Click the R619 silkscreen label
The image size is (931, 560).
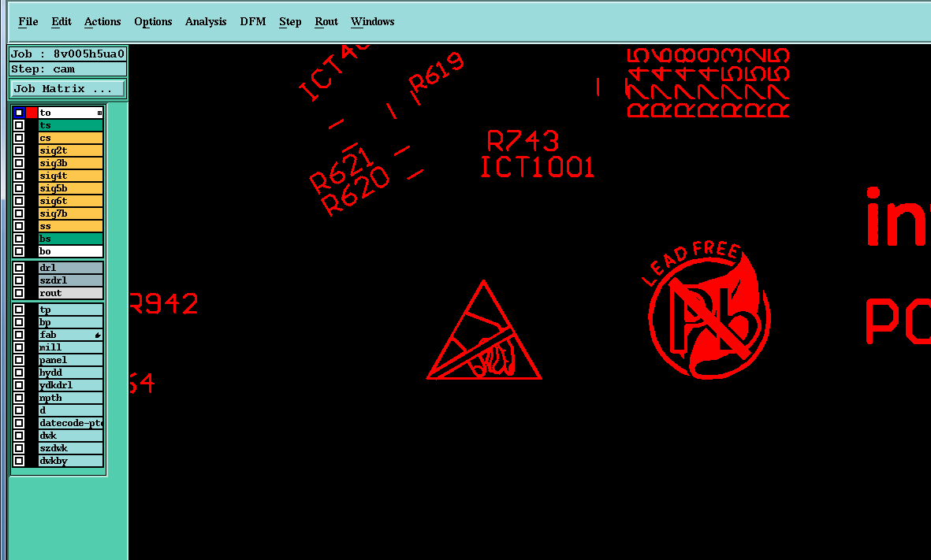[x=437, y=74]
